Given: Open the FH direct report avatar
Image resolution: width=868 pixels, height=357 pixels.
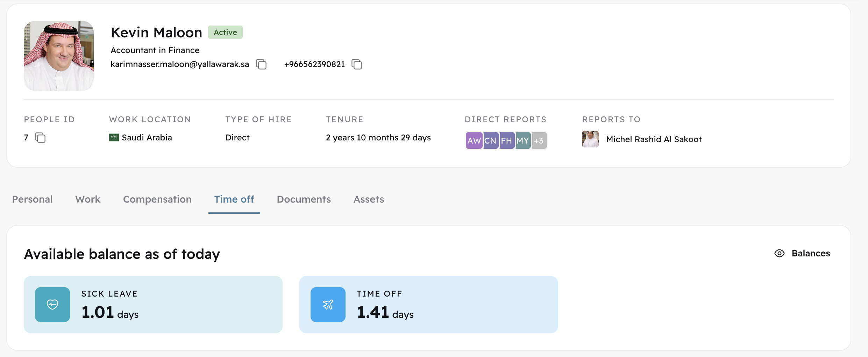Looking at the screenshot, I should 506,140.
